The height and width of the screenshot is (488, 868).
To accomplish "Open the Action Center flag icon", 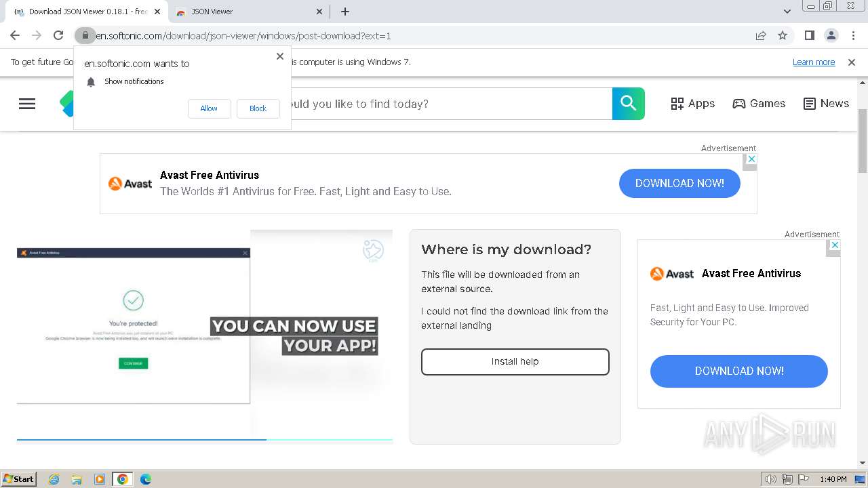I will coord(804,479).
